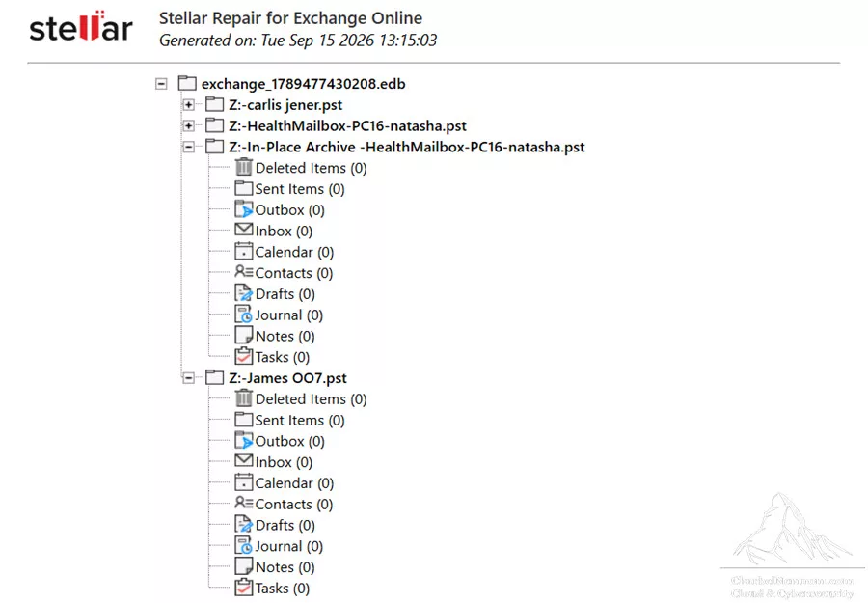Click the Z:-carlis jener.pst folder icon
The width and height of the screenshot is (868, 603).
(214, 104)
